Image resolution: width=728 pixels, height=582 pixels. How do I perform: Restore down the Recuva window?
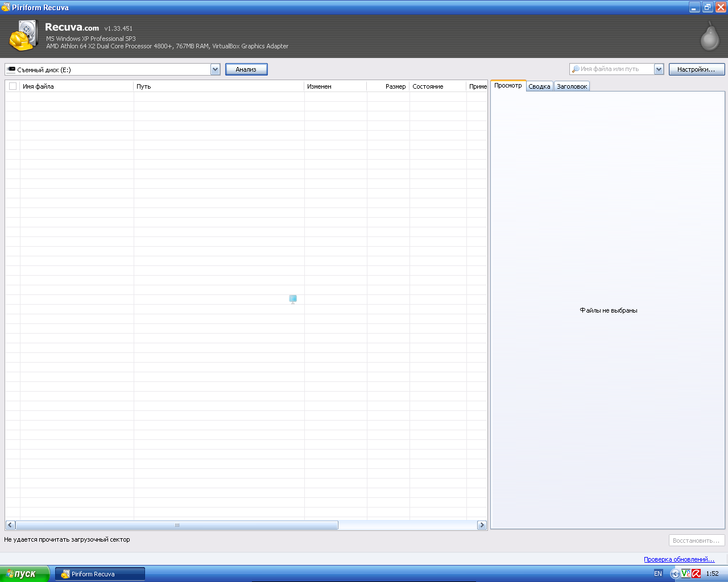(708, 7)
